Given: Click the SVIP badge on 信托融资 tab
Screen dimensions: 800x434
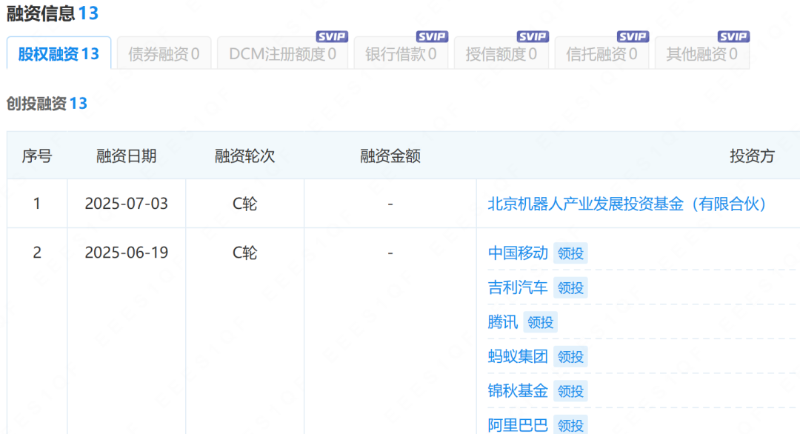Looking at the screenshot, I should pos(633,36).
